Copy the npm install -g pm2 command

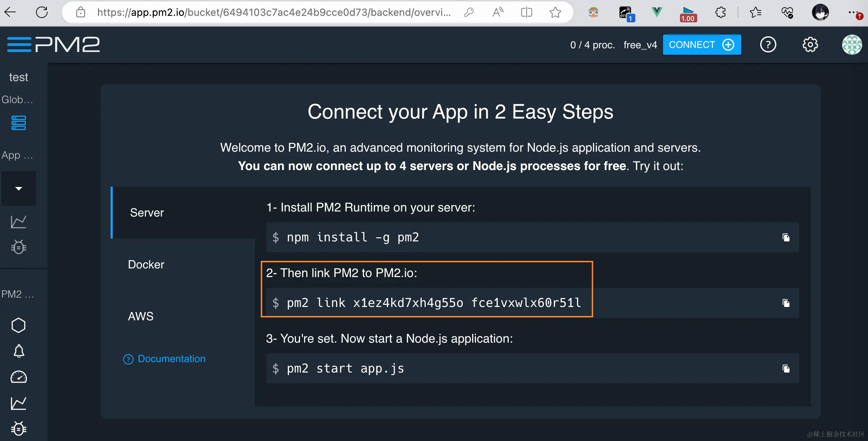(786, 237)
